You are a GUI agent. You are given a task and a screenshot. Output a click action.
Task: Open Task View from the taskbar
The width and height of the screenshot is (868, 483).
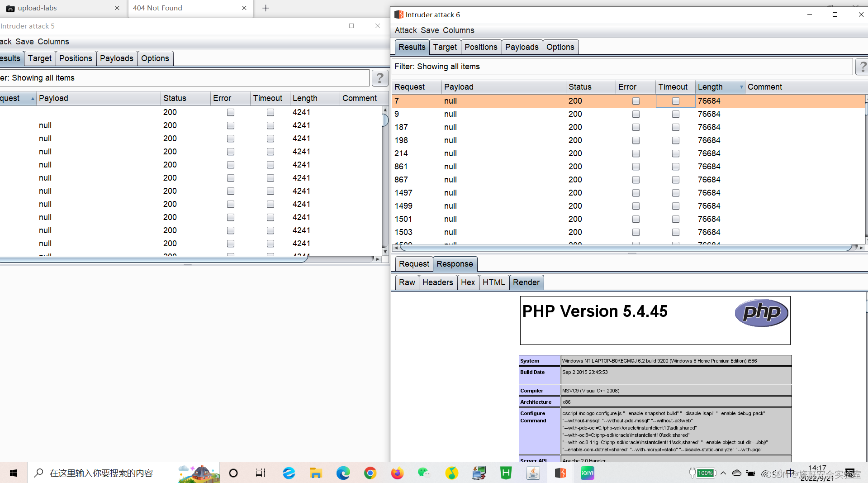click(x=261, y=473)
